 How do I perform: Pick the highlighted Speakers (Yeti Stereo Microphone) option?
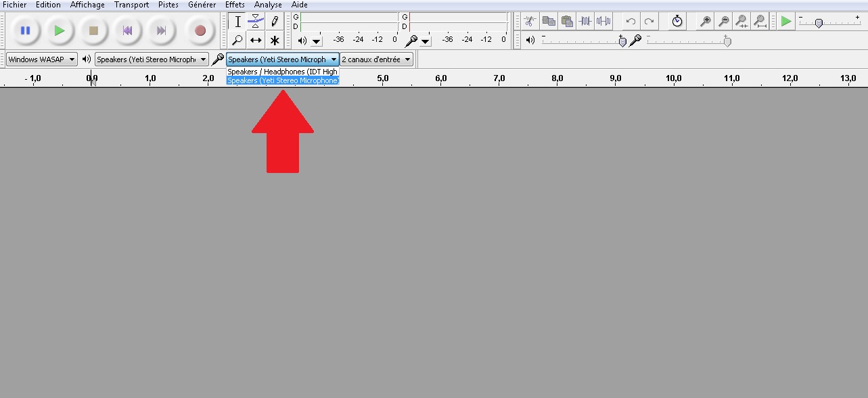pyautogui.click(x=282, y=80)
